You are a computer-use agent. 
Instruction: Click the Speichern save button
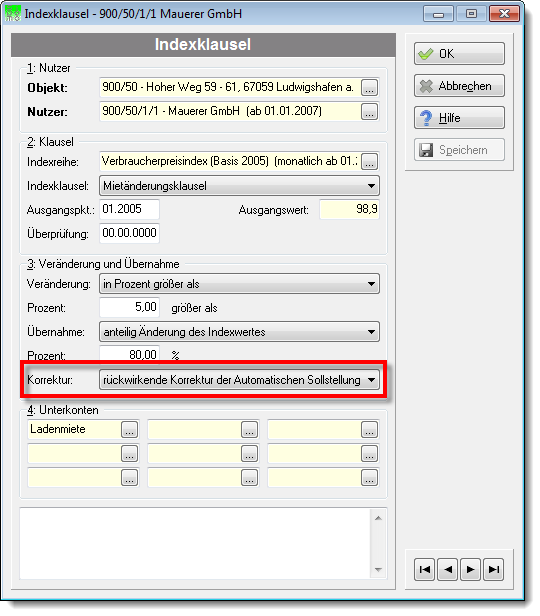(x=459, y=150)
